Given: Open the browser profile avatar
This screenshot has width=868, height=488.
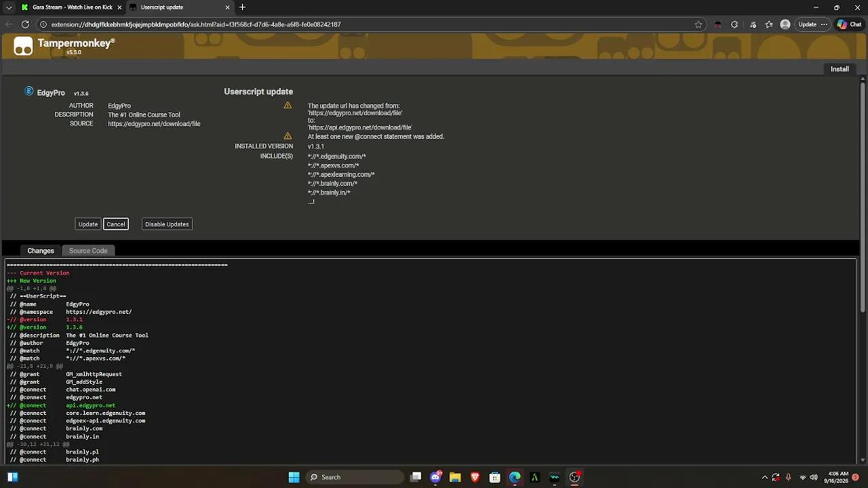Looking at the screenshot, I should pyautogui.click(x=785, y=24).
